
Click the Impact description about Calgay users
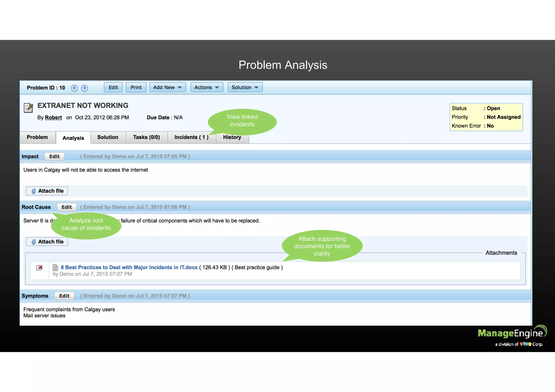point(86,170)
